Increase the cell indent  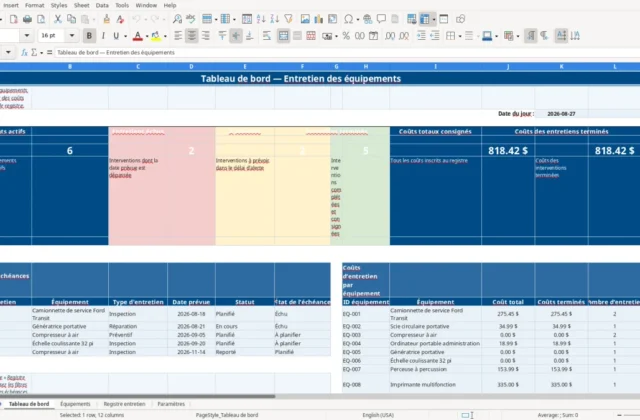coord(421,36)
